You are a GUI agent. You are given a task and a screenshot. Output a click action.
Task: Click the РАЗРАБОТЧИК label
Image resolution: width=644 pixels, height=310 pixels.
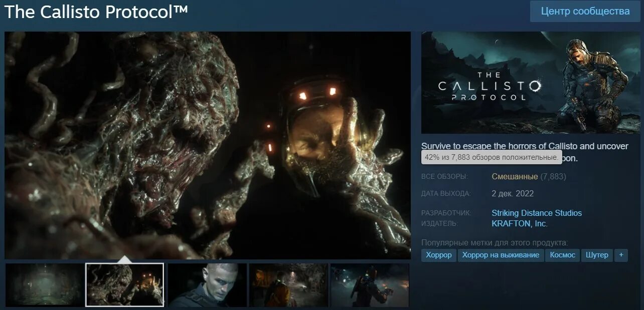coord(446,213)
